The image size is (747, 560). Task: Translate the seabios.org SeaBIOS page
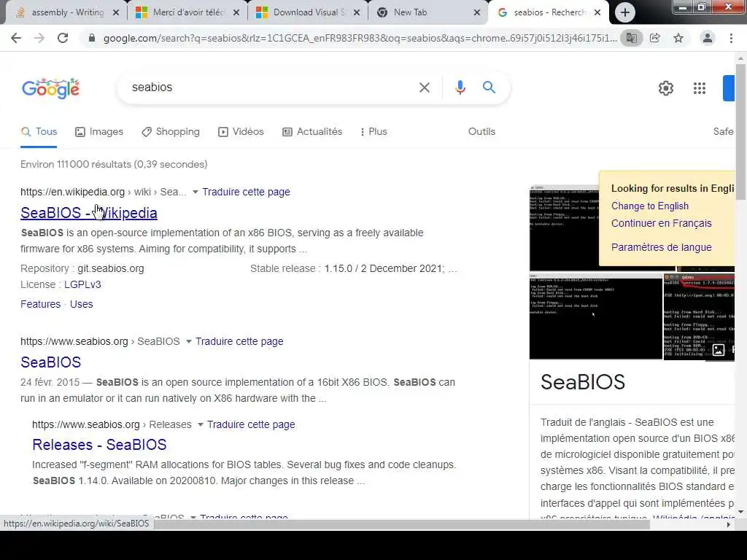(239, 342)
